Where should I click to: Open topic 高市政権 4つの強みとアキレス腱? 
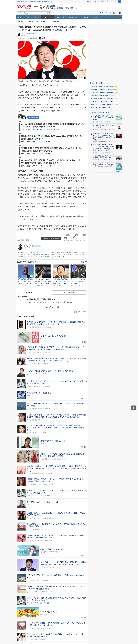[x=102, y=90]
